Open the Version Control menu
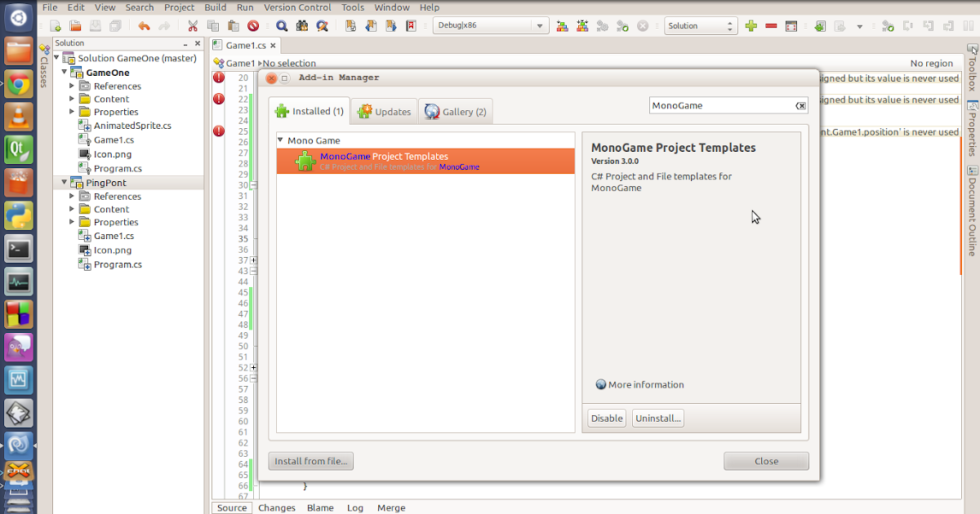Image resolution: width=980 pixels, height=514 pixels. 297,7
